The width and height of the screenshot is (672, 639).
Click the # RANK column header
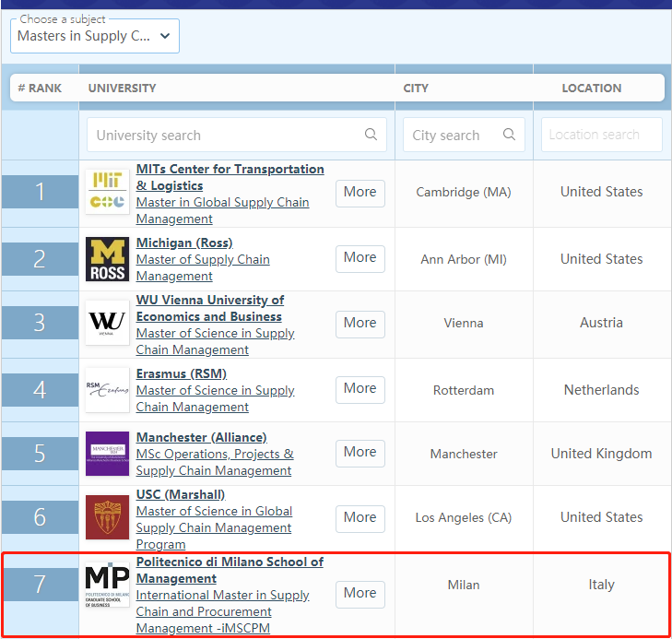(x=40, y=88)
